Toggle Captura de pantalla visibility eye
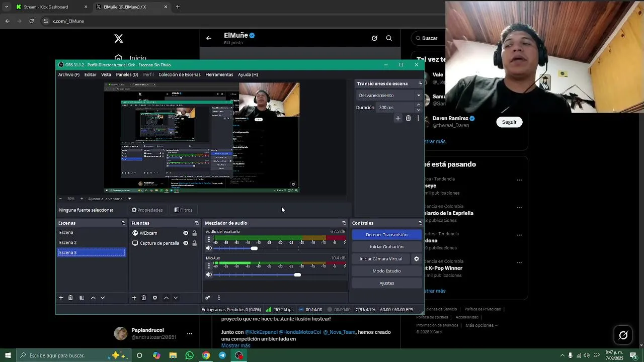Image resolution: width=644 pixels, height=362 pixels. pos(186,243)
